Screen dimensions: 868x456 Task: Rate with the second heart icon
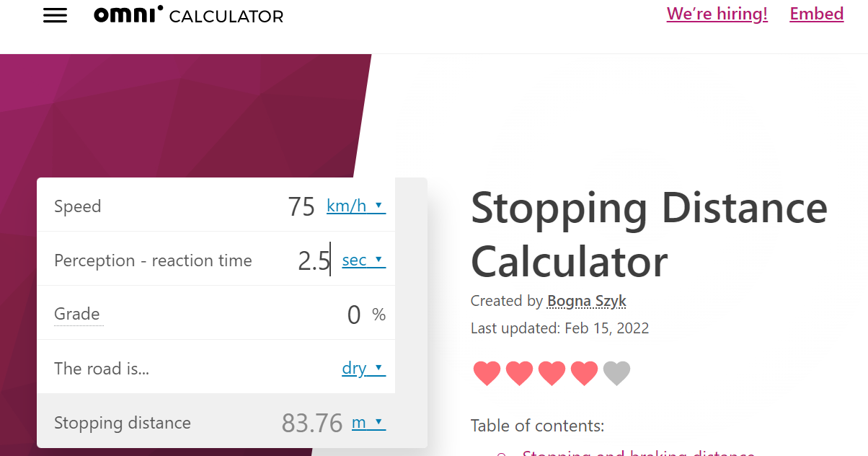point(520,373)
